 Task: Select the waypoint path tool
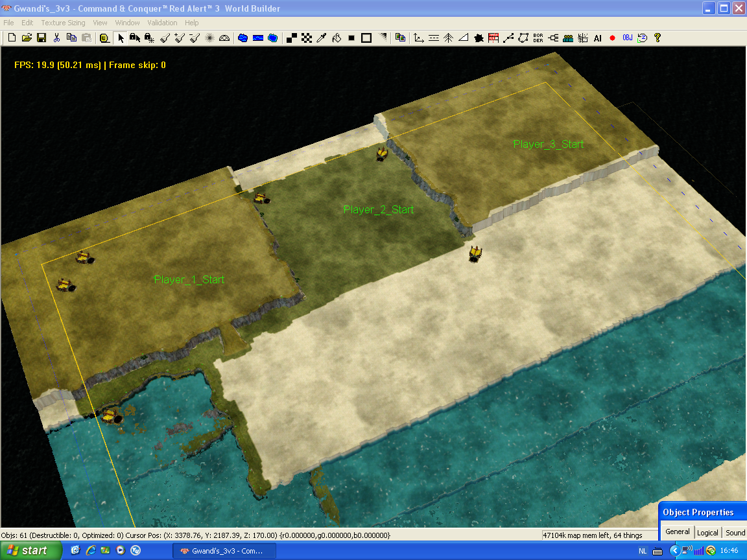pyautogui.click(x=508, y=38)
